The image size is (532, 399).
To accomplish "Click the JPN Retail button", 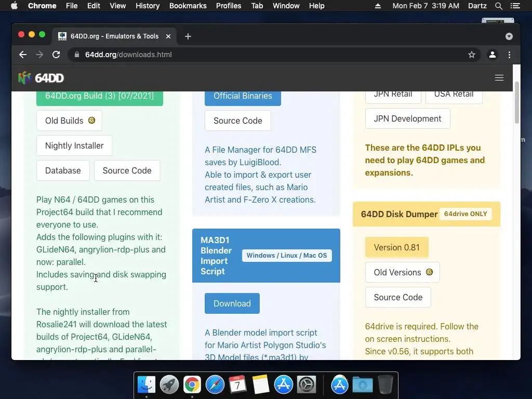I will point(393,97).
